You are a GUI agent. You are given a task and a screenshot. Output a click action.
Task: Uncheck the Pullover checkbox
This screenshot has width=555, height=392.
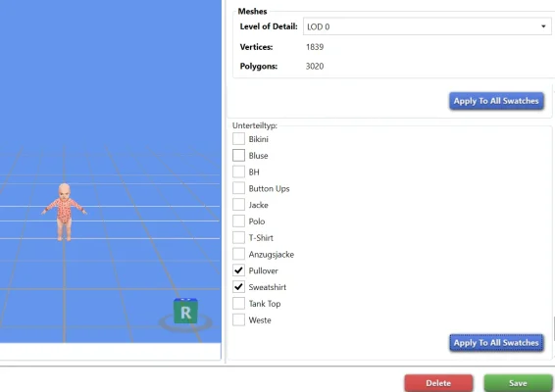(238, 270)
